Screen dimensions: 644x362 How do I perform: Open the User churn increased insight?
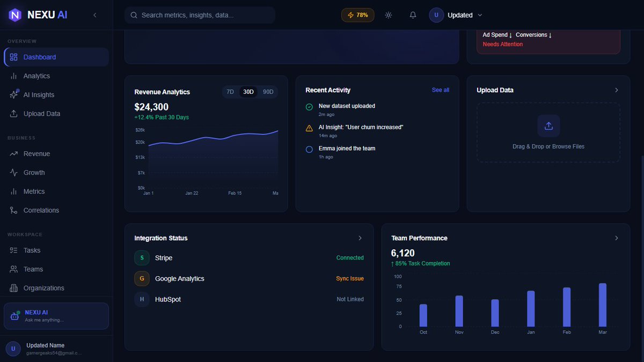(x=377, y=131)
